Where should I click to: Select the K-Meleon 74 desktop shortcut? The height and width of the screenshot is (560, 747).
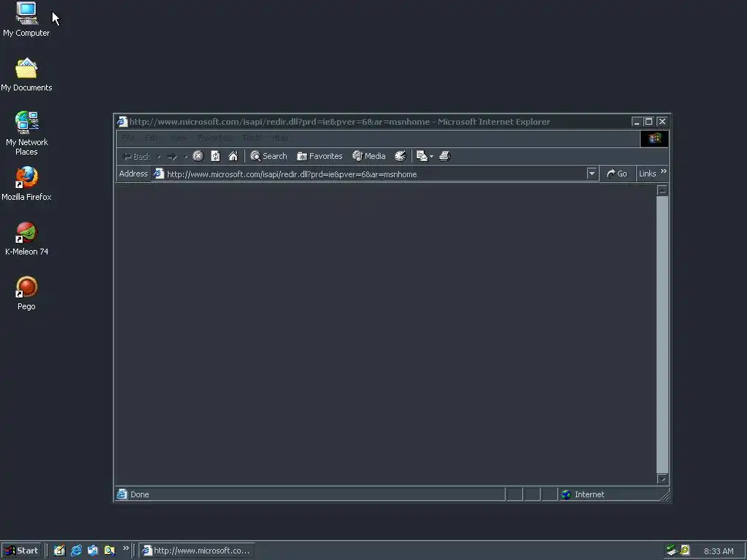click(x=27, y=238)
